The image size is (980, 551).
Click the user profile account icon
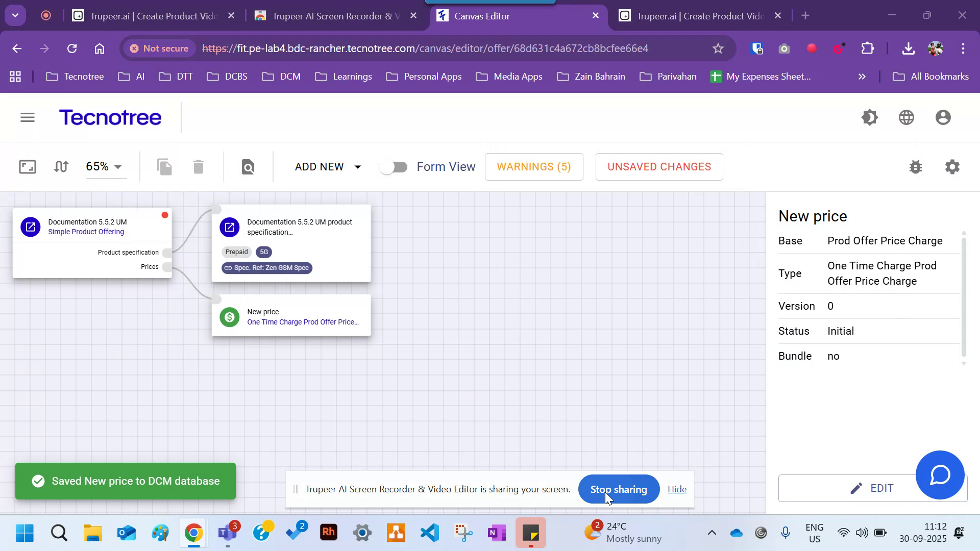[x=942, y=117]
